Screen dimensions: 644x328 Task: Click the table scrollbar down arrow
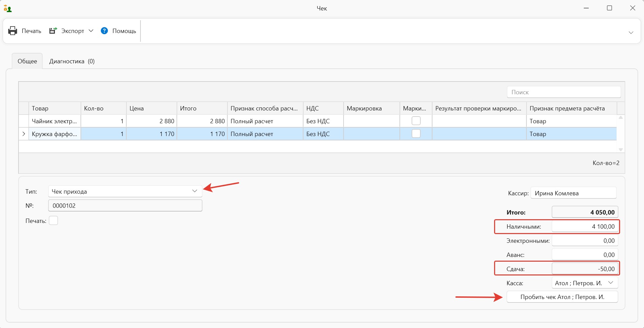coord(621,150)
